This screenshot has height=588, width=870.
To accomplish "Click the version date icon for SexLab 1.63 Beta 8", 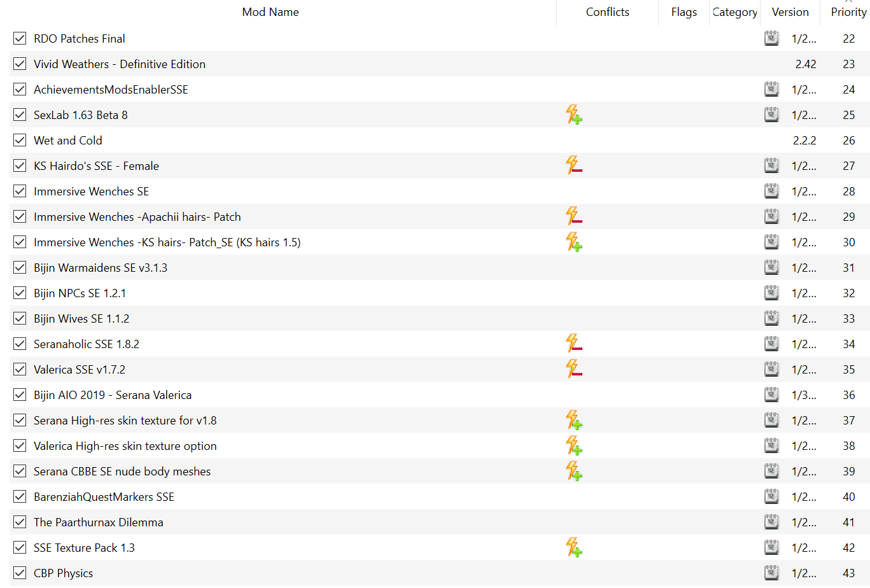I will point(771,115).
